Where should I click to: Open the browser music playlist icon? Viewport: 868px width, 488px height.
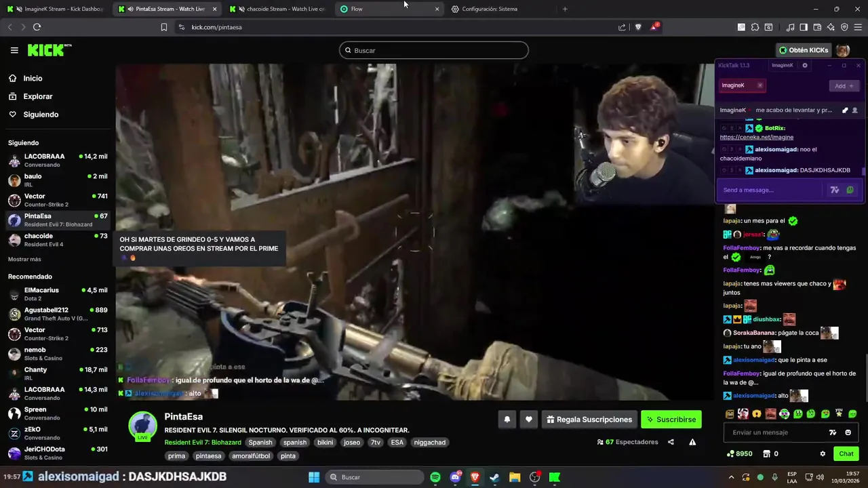(790, 27)
